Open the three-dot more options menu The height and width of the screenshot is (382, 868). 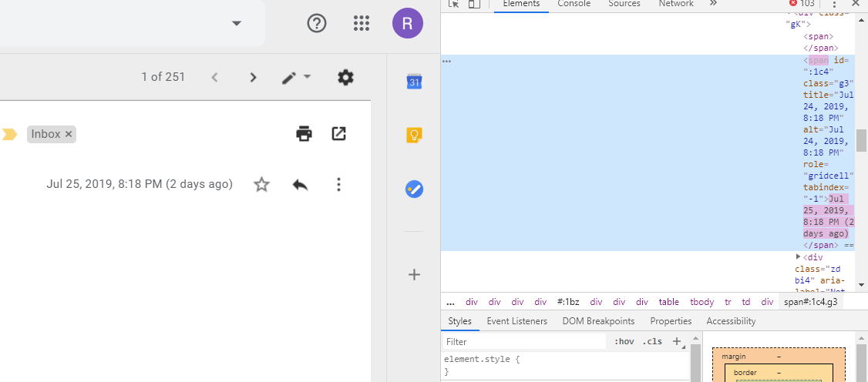pos(338,185)
